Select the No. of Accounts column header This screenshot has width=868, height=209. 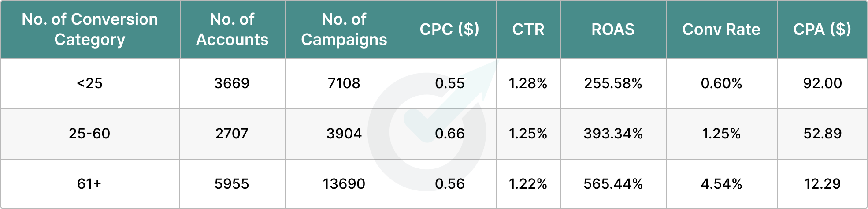tap(232, 29)
